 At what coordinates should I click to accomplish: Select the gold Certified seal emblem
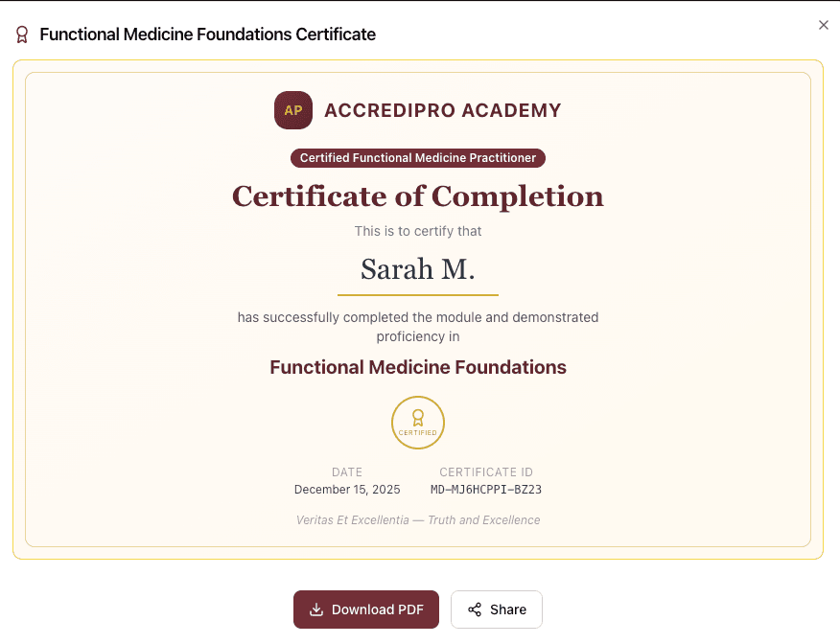418,422
